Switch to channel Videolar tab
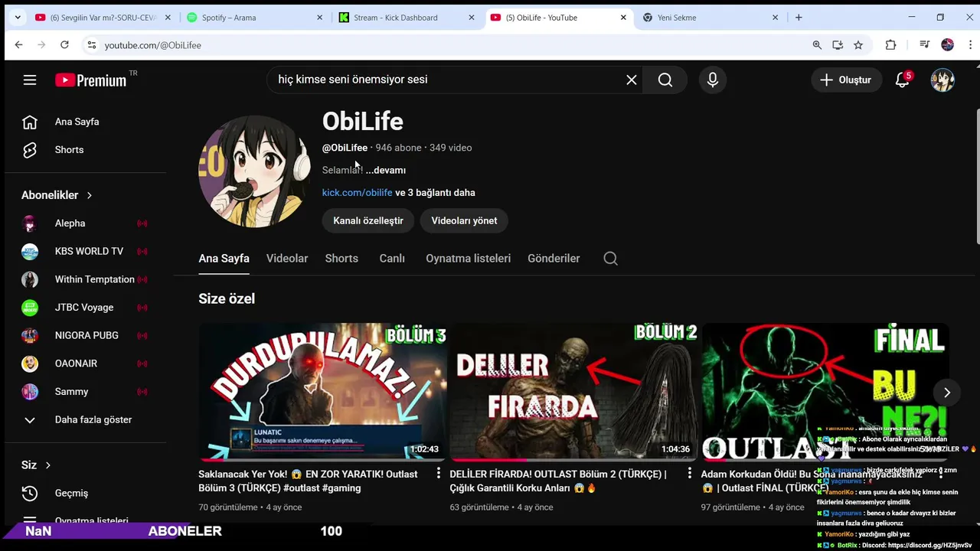This screenshot has height=551, width=980. click(287, 259)
